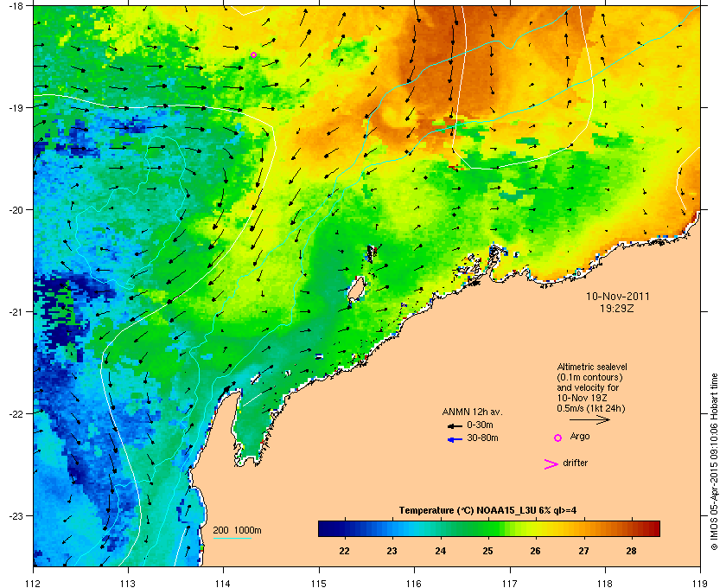Click the colorbar tick label 24

pos(440,551)
